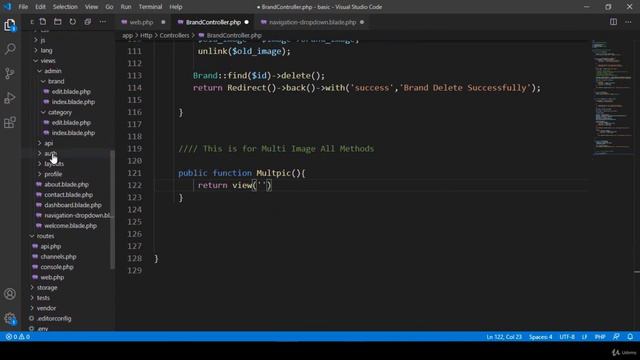Click the Controllers breadcrumb segment

[x=174, y=36]
